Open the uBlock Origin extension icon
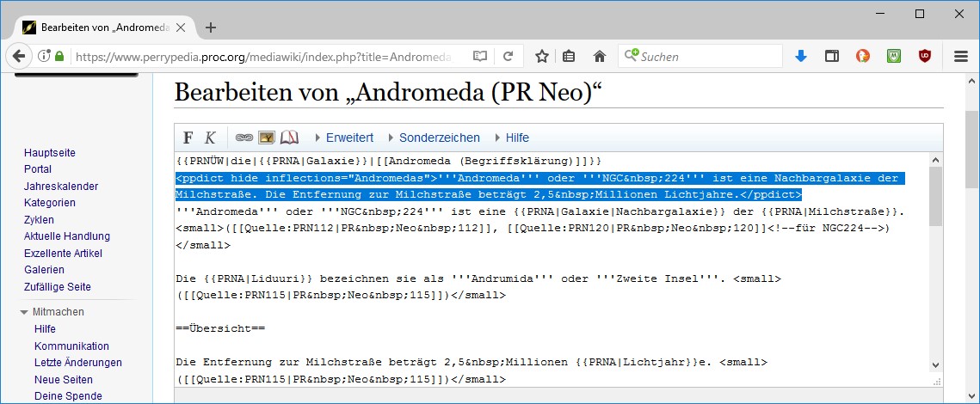The image size is (980, 404). [x=925, y=57]
